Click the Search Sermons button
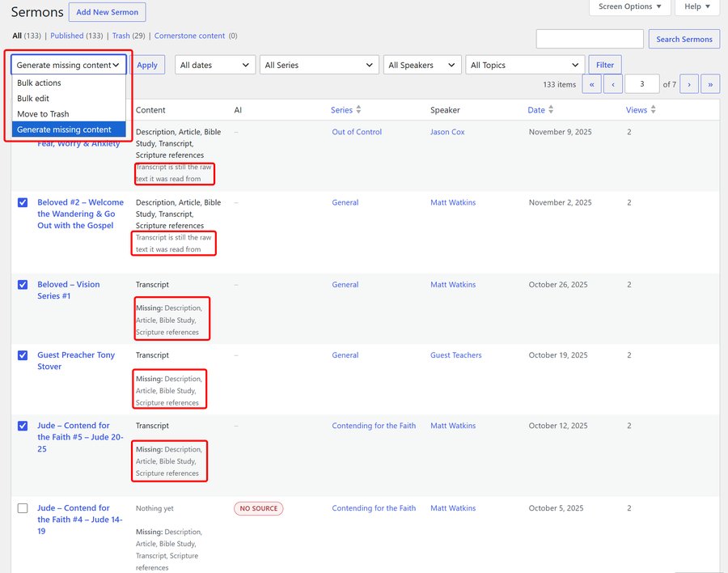728x573 pixels. (684, 39)
